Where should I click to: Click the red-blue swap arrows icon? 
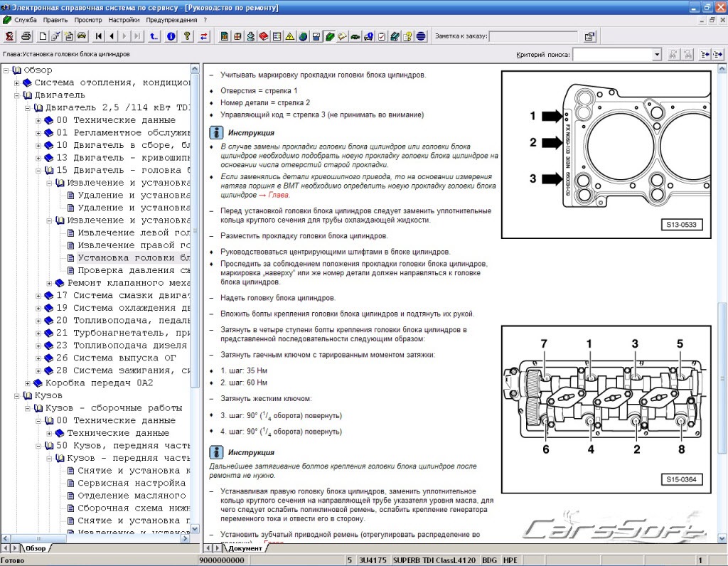coord(205,36)
